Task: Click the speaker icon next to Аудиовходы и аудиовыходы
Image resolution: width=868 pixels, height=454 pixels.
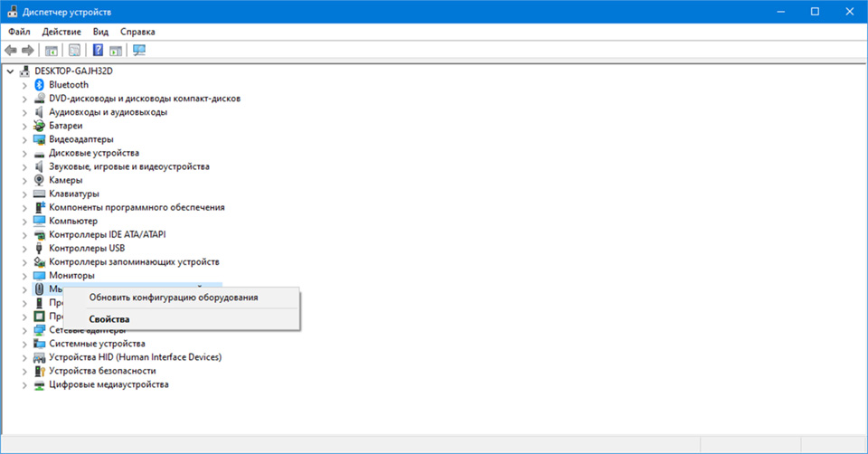Action: [39, 112]
